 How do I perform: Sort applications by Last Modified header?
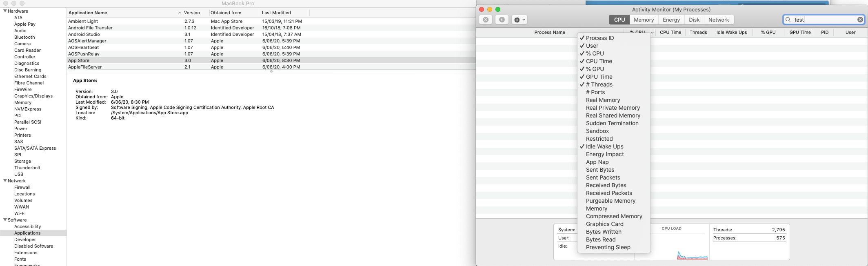tap(284, 13)
